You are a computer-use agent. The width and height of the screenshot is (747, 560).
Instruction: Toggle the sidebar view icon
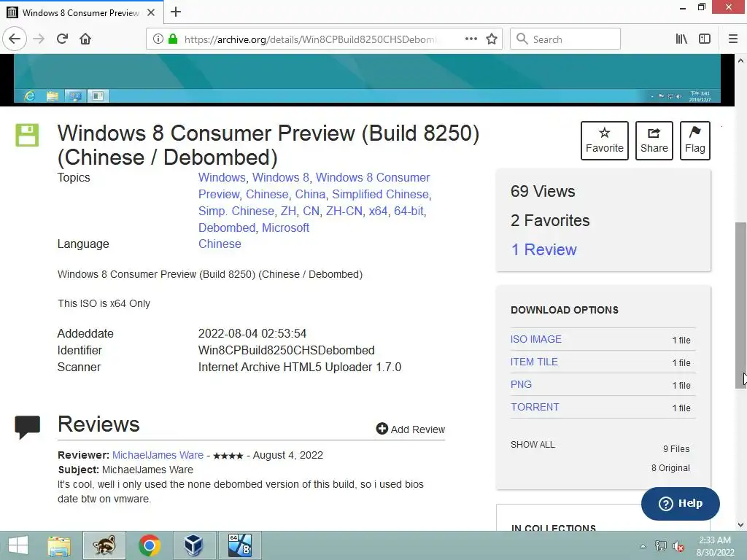pos(705,39)
